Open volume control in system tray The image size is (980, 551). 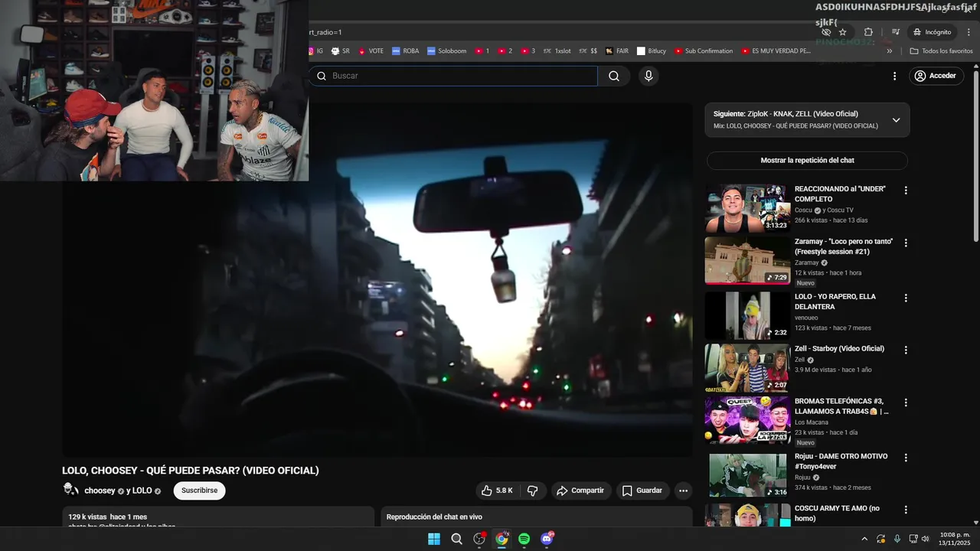click(926, 539)
